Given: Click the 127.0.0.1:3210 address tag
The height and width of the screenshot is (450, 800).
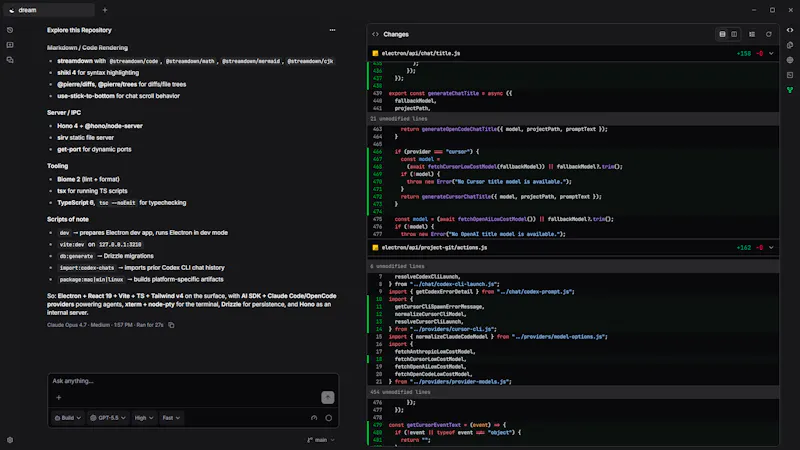Looking at the screenshot, I should pyautogui.click(x=120, y=244).
